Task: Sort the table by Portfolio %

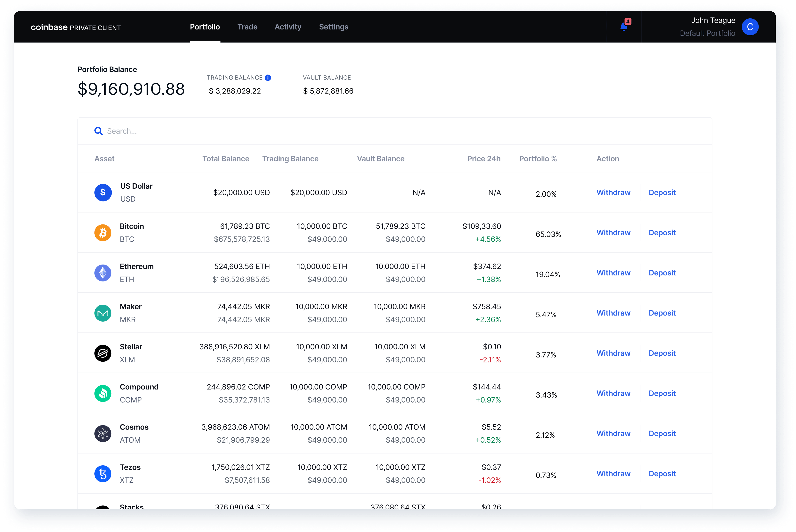Action: (x=538, y=158)
